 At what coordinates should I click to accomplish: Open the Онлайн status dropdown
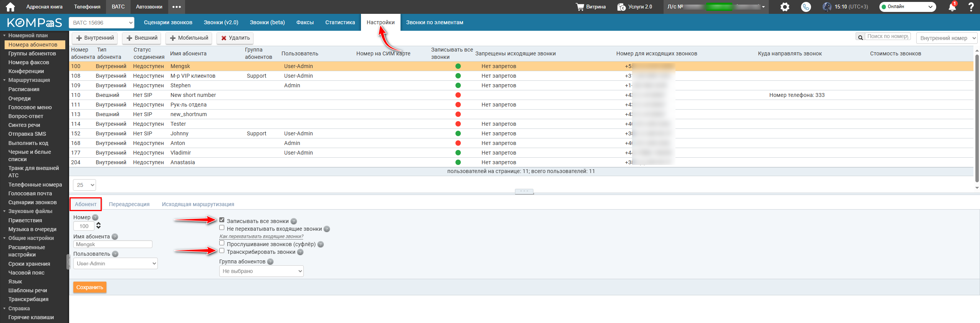(907, 7)
